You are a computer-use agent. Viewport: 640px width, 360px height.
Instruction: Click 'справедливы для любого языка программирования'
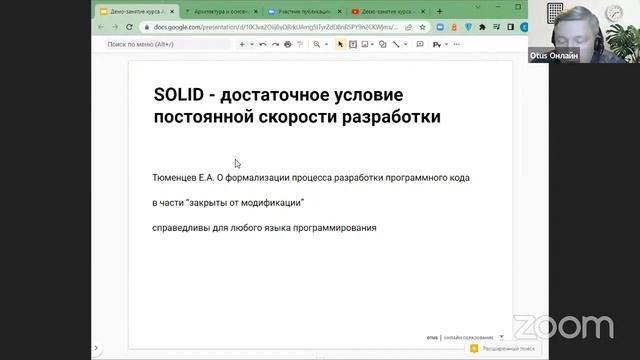coord(264,228)
